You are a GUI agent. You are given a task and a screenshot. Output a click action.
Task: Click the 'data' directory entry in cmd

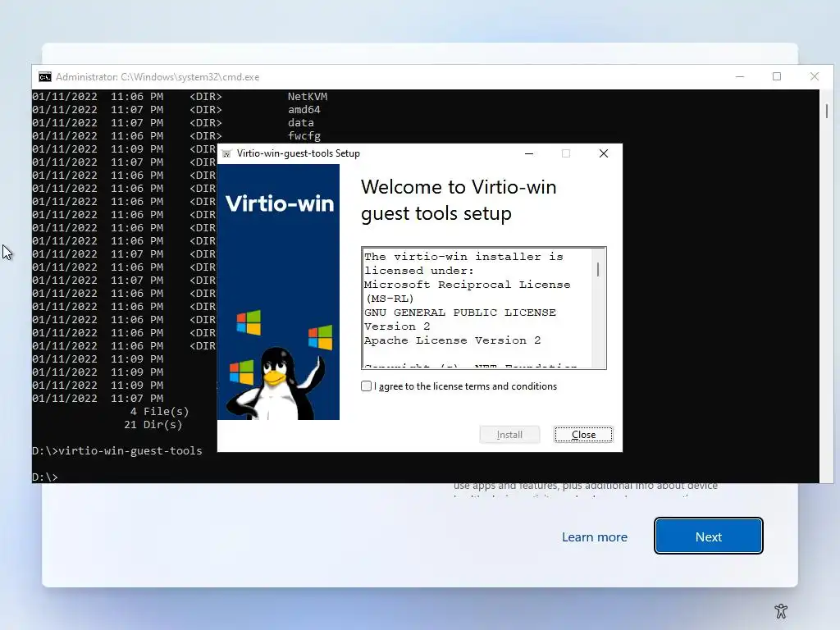pos(300,123)
